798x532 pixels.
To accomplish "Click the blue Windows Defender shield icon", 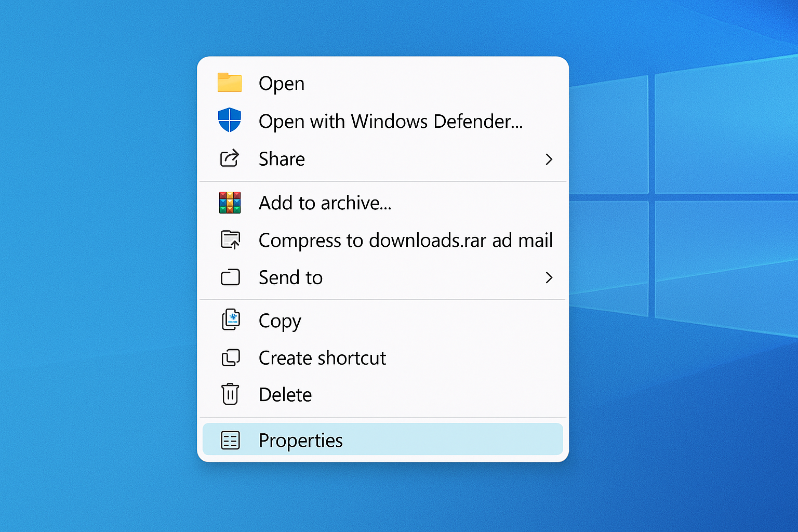I will pyautogui.click(x=230, y=120).
